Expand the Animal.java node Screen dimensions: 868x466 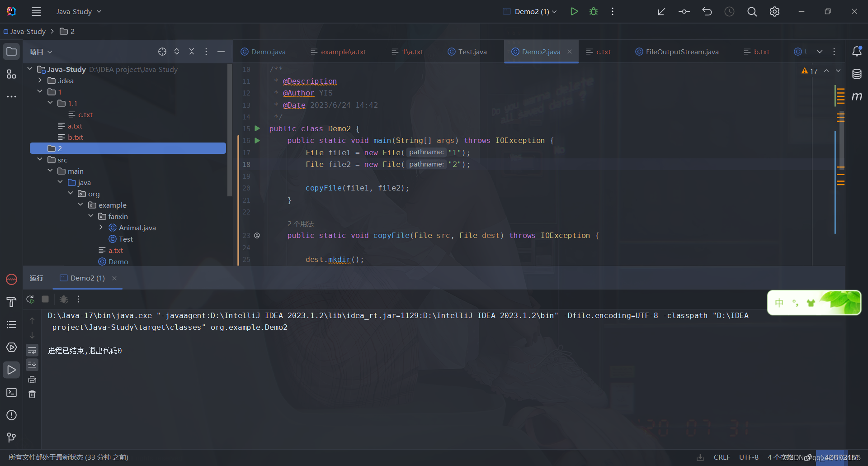click(101, 228)
